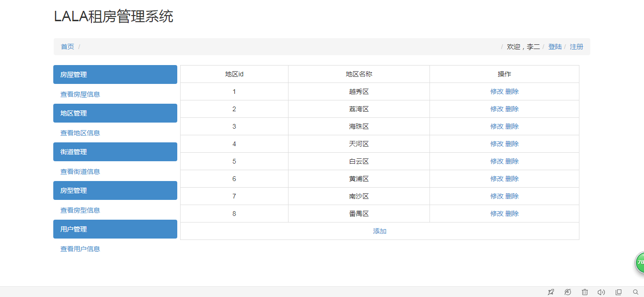Toggle the 用户管理 sidebar header
The width and height of the screenshot is (644, 297).
click(x=115, y=229)
